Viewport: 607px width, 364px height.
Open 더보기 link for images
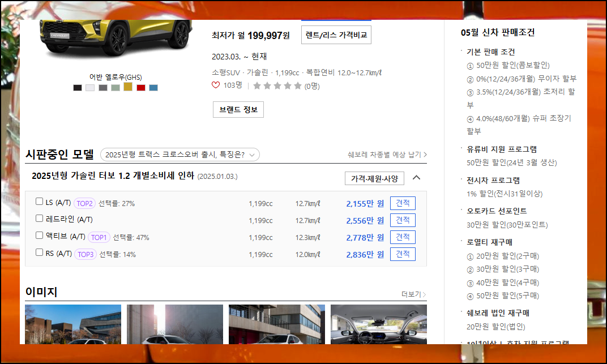pos(414,294)
